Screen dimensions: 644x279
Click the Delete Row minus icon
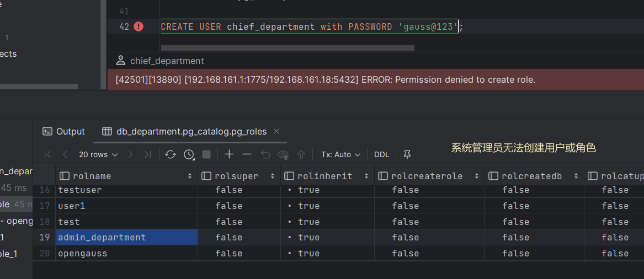pos(247,155)
